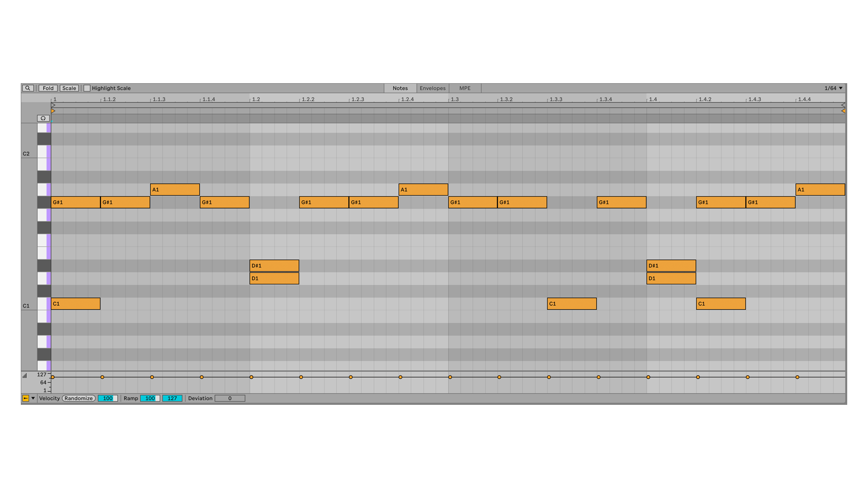Open the lane selector dropdown arrow
The height and width of the screenshot is (488, 868).
pyautogui.click(x=33, y=398)
